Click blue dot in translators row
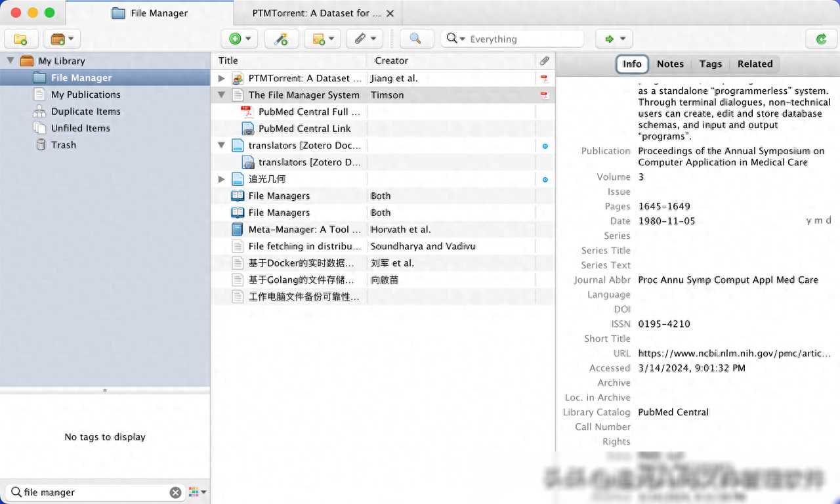 (x=545, y=146)
